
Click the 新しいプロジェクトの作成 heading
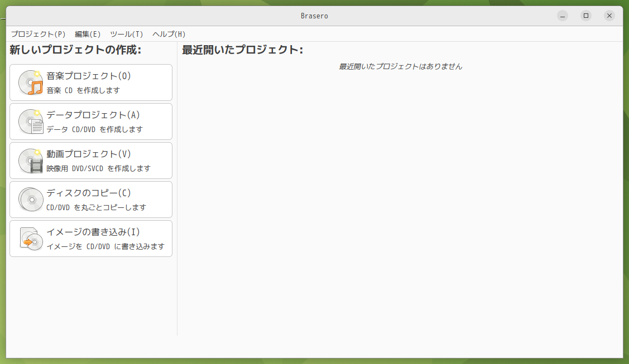coord(75,50)
